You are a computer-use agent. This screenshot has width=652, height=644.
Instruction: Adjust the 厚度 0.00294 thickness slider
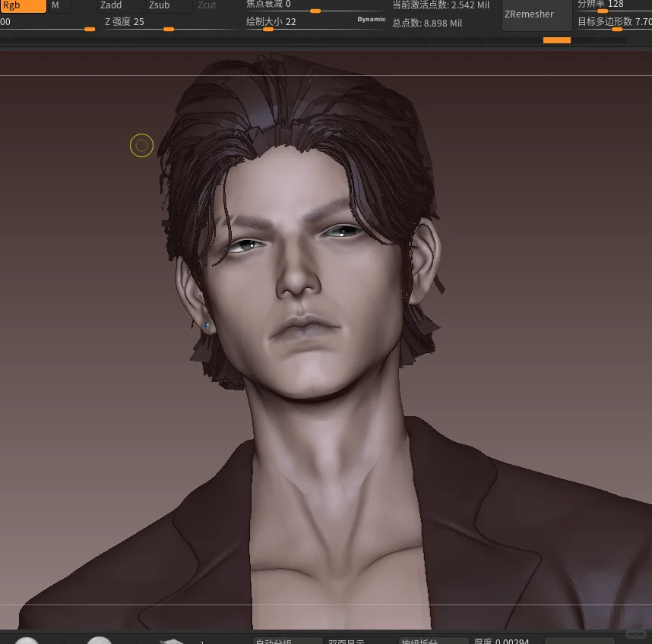506,640
